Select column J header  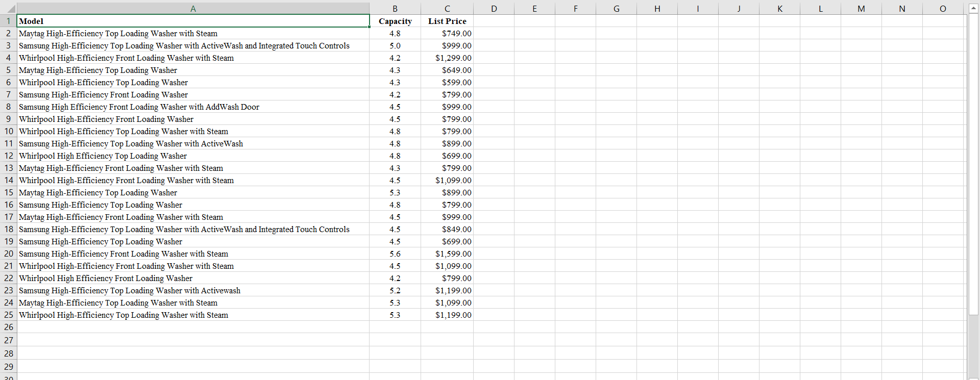[739, 9]
